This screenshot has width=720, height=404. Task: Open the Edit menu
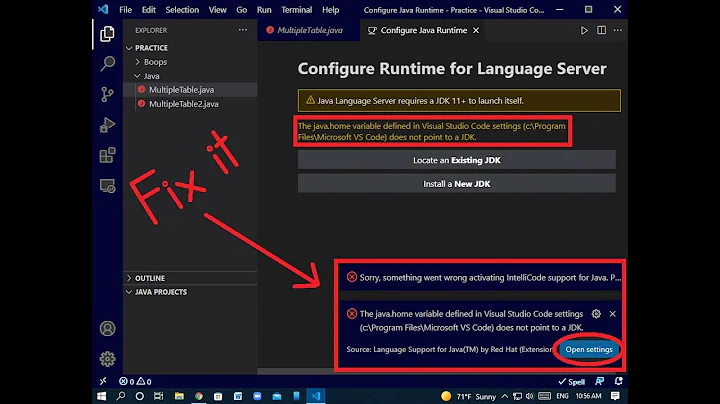tap(148, 10)
